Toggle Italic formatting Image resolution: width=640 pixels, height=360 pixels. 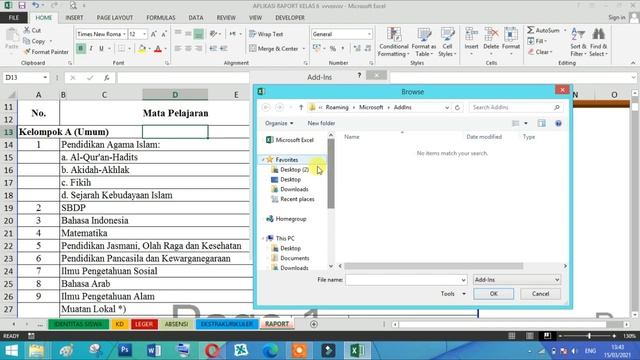coord(91,49)
